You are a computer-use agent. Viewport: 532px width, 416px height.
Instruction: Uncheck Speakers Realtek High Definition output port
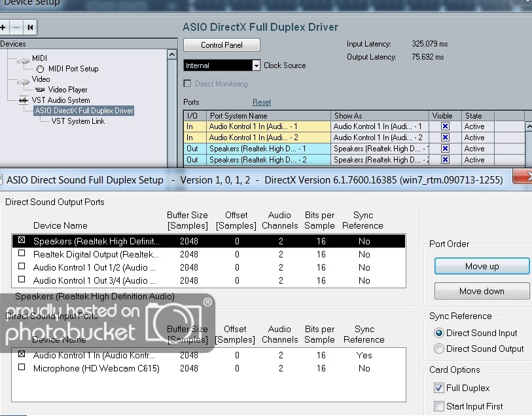pos(22,241)
